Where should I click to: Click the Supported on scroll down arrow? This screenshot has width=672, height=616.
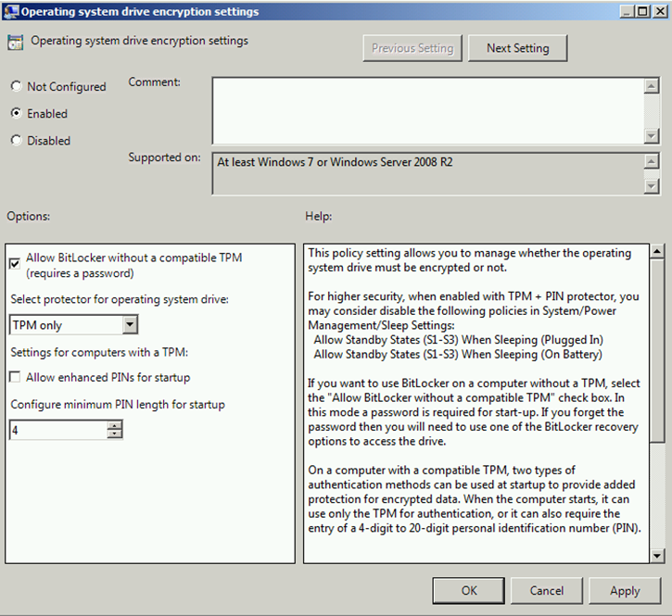click(652, 186)
